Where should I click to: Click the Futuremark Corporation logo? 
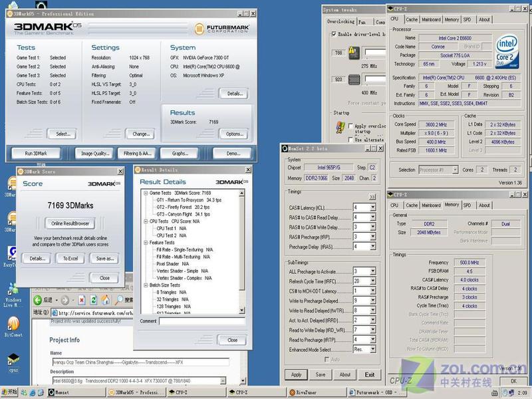[222, 29]
